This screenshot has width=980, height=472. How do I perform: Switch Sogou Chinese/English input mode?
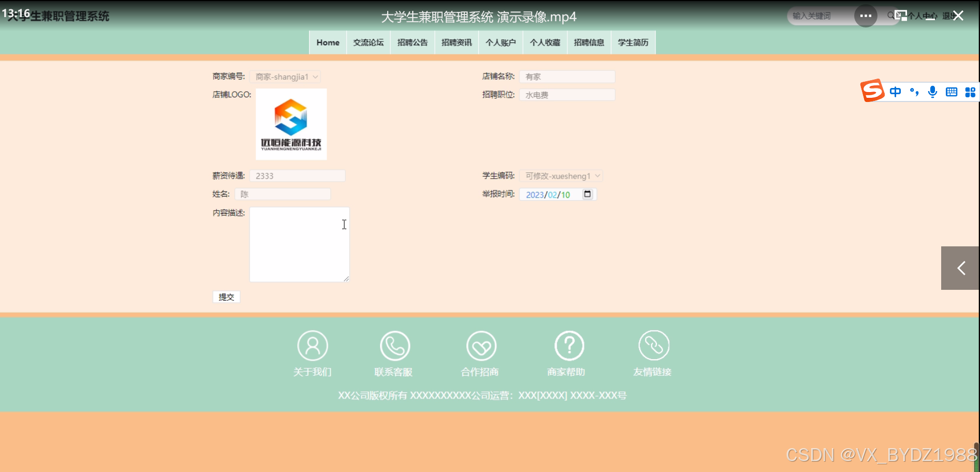(x=895, y=92)
